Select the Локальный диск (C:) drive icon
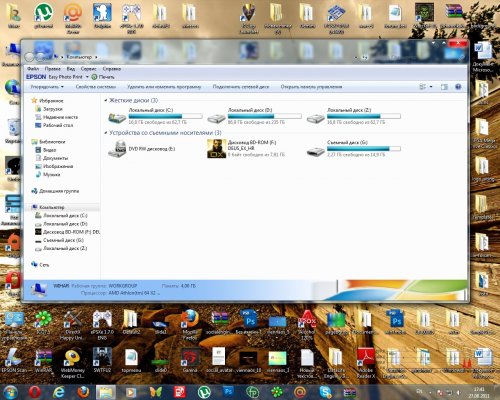500x400 pixels. pyautogui.click(x=117, y=117)
